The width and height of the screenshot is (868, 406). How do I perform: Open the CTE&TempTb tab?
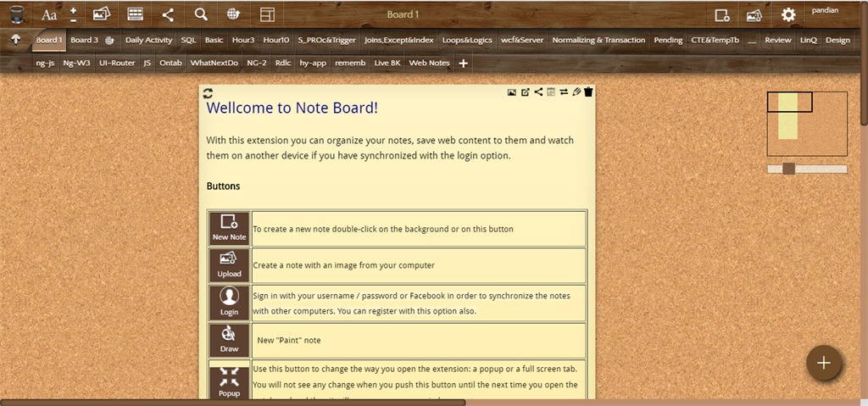tap(715, 40)
